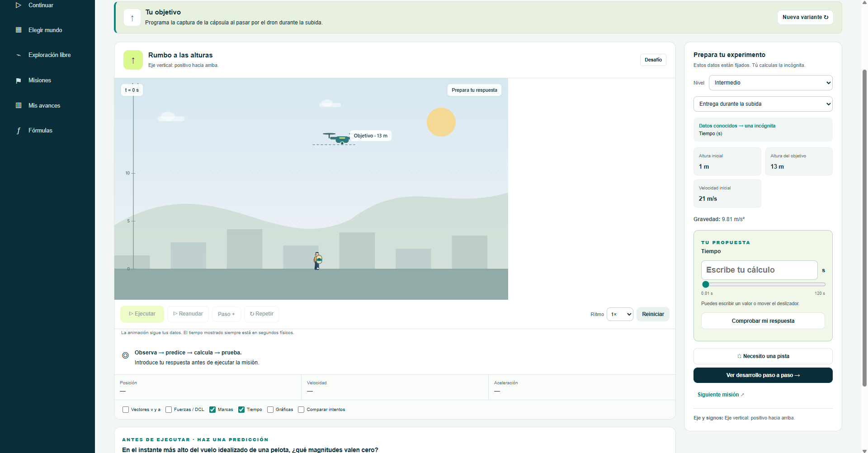Enable the Vectores v y a checkbox
Image resolution: width=868 pixels, height=453 pixels.
(x=126, y=410)
